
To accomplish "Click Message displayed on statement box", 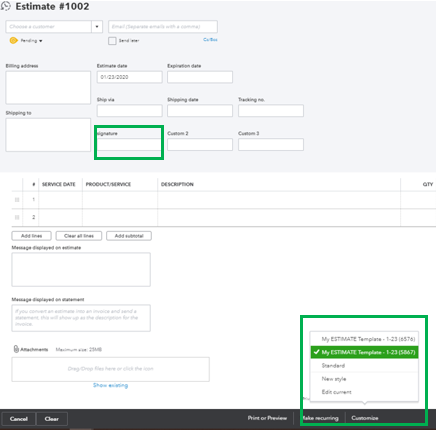I will click(81, 318).
